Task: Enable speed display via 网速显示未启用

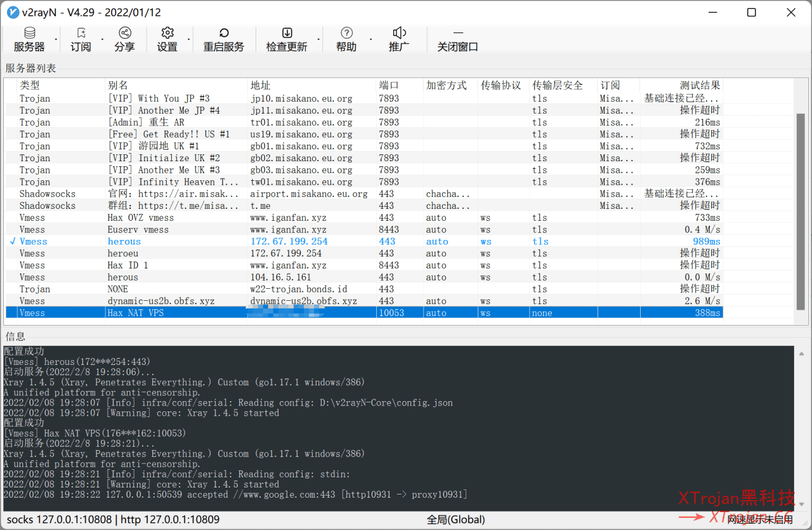Action: click(761, 519)
